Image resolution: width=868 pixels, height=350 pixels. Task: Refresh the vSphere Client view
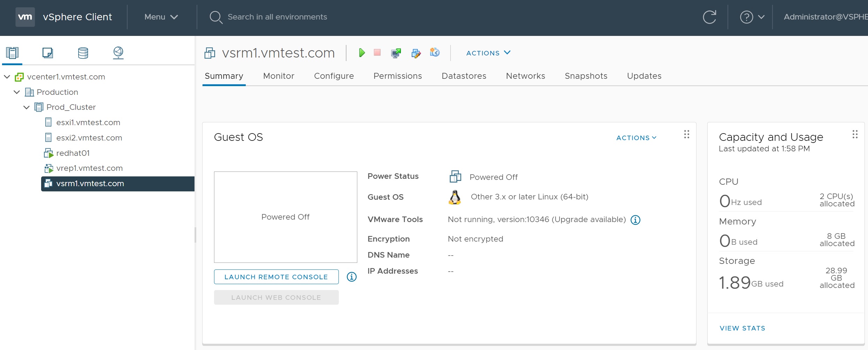click(709, 17)
